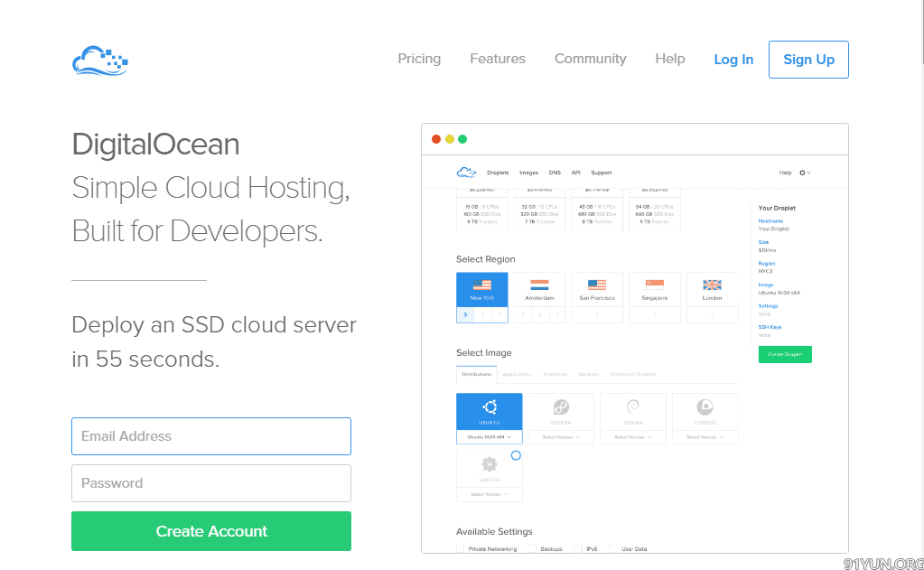Check the User Data checkbox
The height and width of the screenshot is (570, 924).
613,549
